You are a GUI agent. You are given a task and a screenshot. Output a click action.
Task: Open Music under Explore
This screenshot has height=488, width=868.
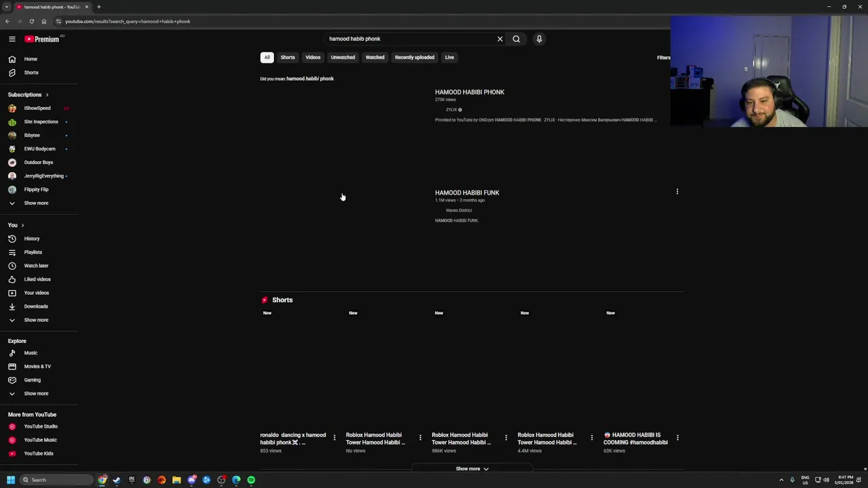coord(39,353)
